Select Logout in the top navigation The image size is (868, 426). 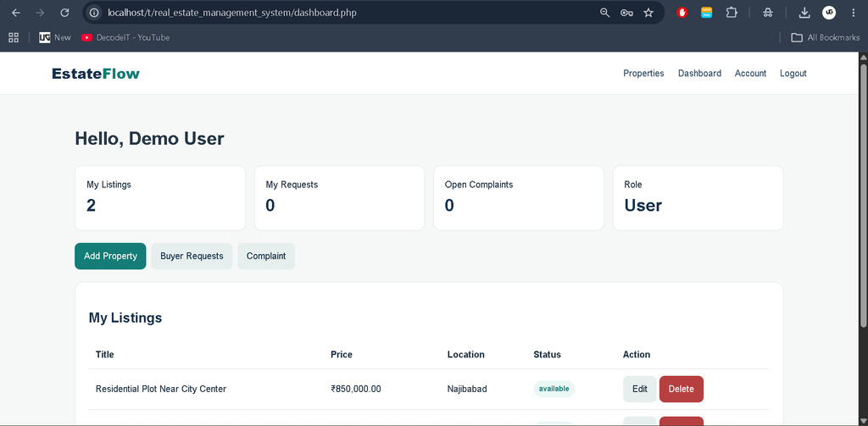[x=793, y=73]
